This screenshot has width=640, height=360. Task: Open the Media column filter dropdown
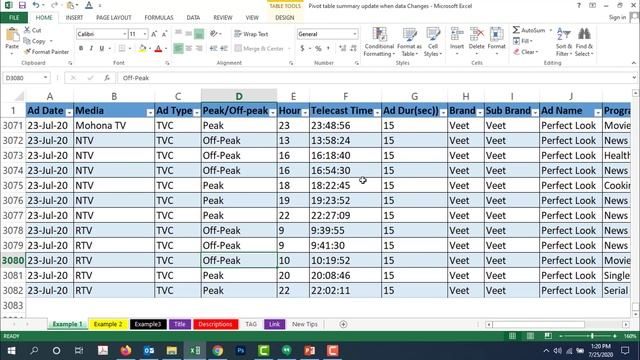click(x=150, y=112)
